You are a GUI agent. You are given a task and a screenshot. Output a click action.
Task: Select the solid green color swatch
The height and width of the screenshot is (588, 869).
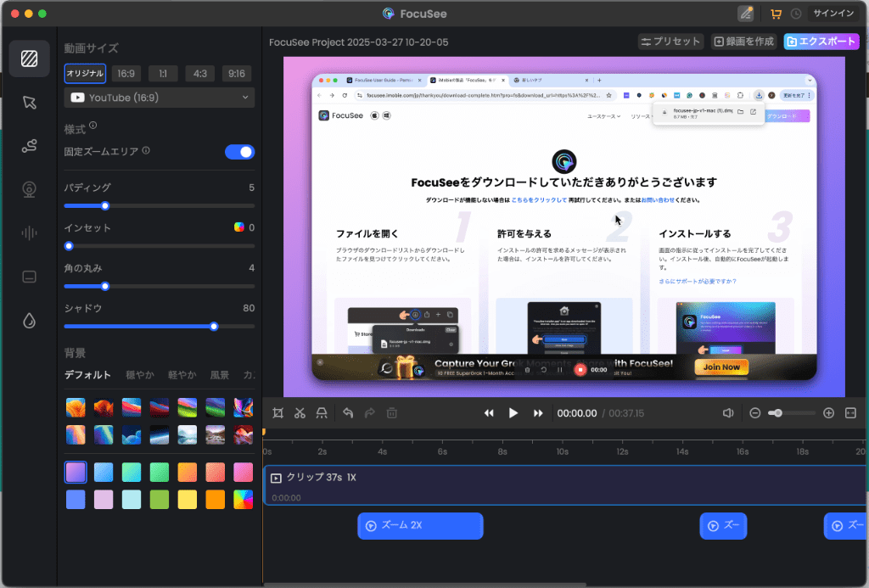click(159, 499)
